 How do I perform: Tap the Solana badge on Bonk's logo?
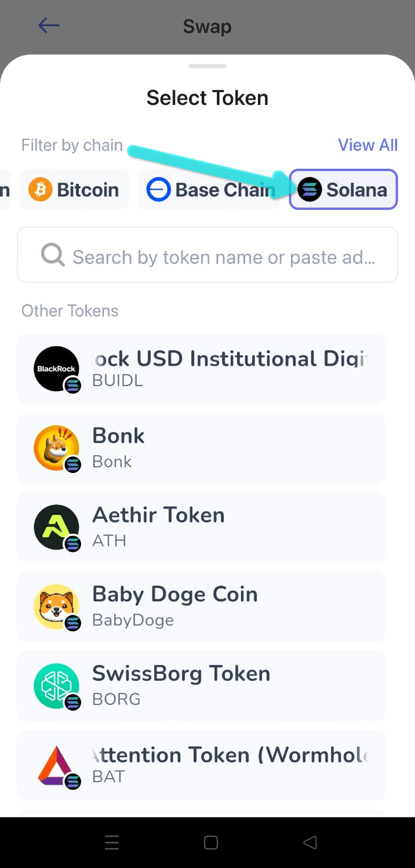point(72,464)
